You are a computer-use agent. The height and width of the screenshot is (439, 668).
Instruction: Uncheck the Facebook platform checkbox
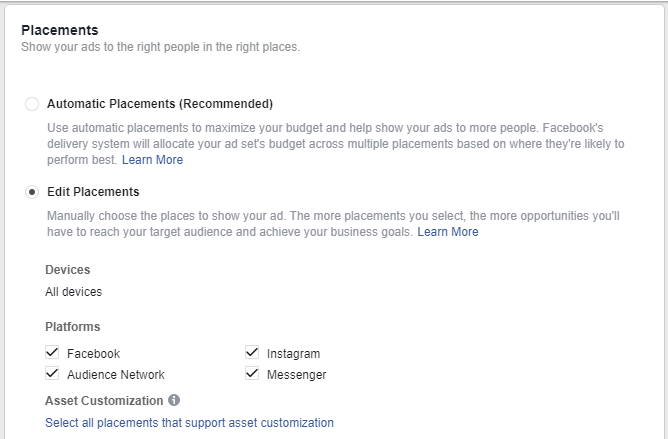click(x=52, y=352)
